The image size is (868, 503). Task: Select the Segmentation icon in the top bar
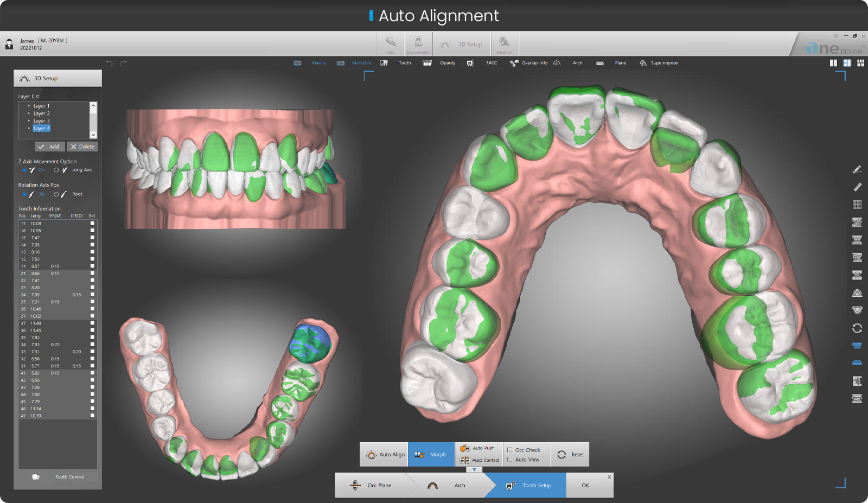click(418, 44)
